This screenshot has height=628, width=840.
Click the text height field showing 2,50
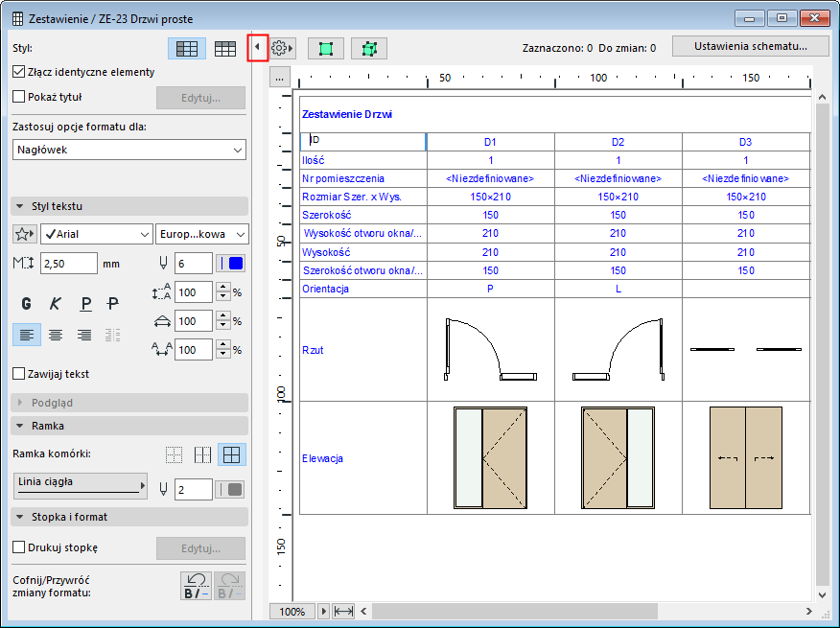pos(69,263)
